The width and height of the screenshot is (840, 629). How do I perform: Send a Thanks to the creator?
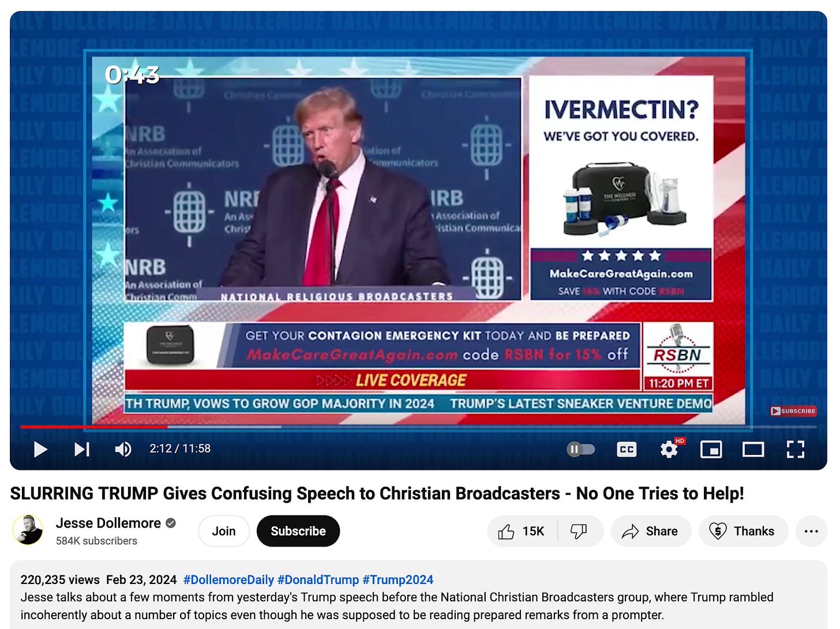click(743, 531)
